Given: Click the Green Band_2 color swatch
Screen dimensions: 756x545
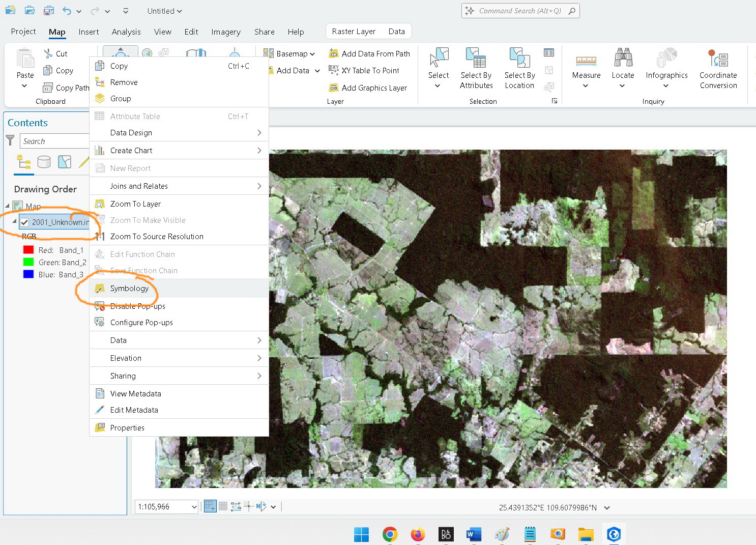Looking at the screenshot, I should pyautogui.click(x=28, y=262).
